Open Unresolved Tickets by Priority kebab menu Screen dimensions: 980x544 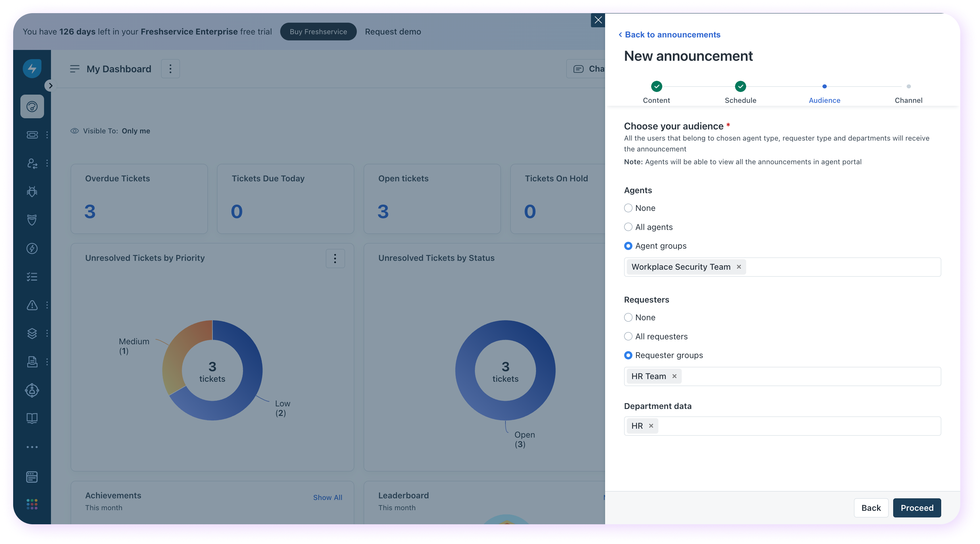[x=335, y=259]
